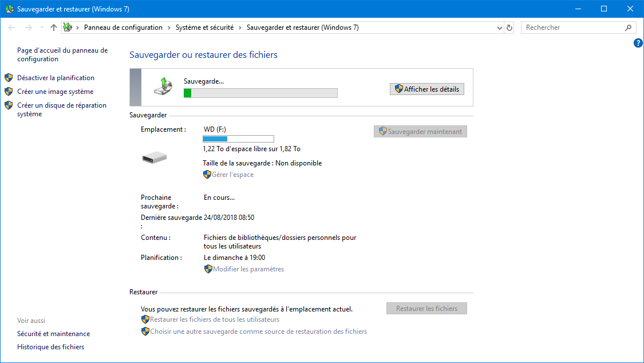The image size is (644, 363).
Task: Click the shield icon beside Désactiver la planification
Action: click(9, 78)
